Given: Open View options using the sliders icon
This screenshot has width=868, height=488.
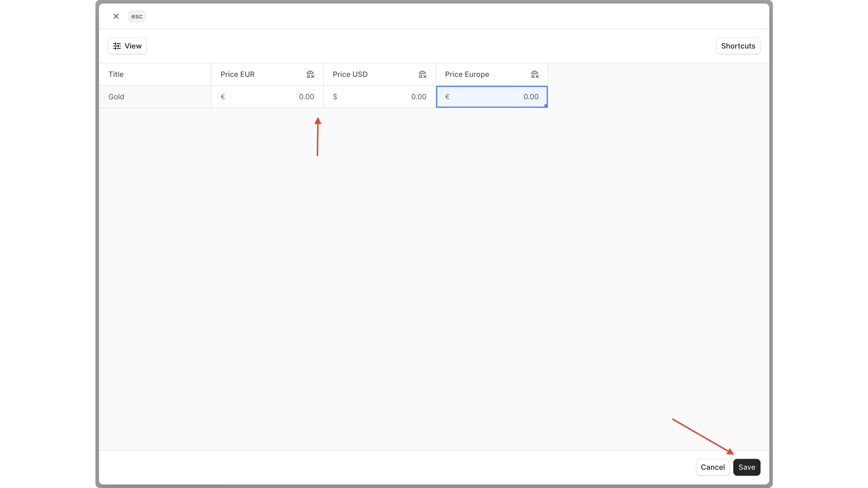Looking at the screenshot, I should [117, 46].
